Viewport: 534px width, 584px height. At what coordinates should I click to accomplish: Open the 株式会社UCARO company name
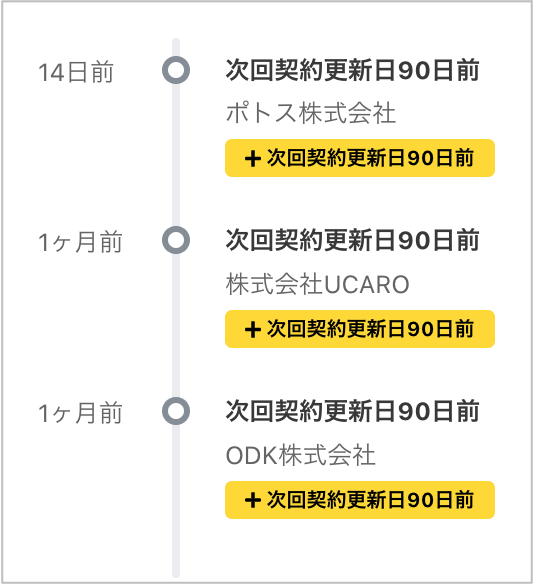pyautogui.click(x=318, y=284)
